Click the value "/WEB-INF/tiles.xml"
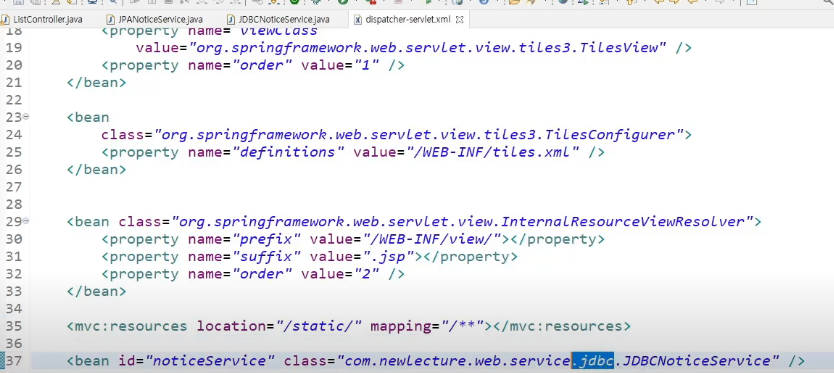 [492, 152]
